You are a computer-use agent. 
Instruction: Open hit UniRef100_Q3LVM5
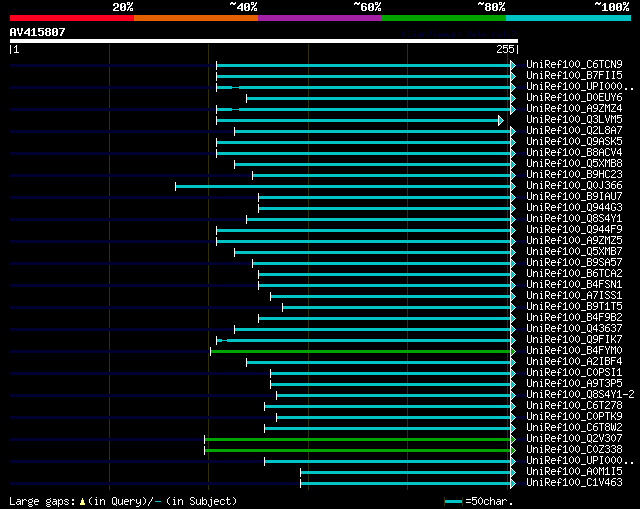point(574,120)
